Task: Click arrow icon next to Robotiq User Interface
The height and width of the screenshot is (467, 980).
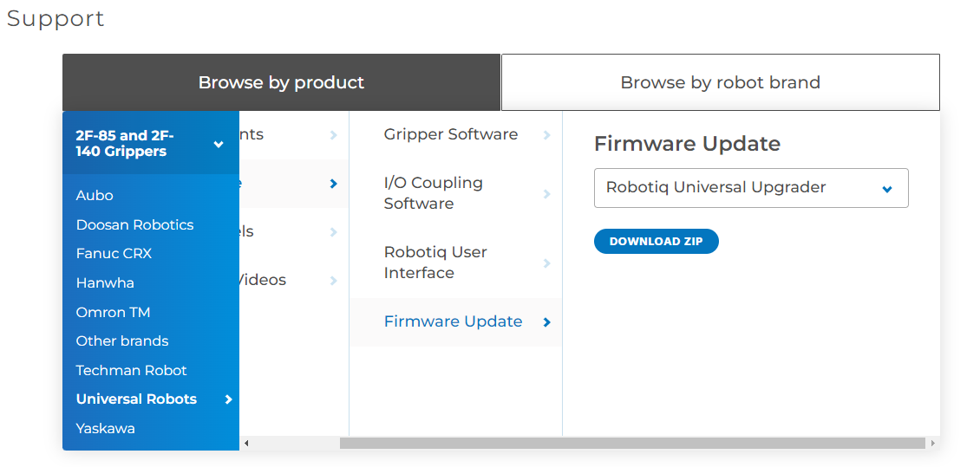Action: click(547, 263)
